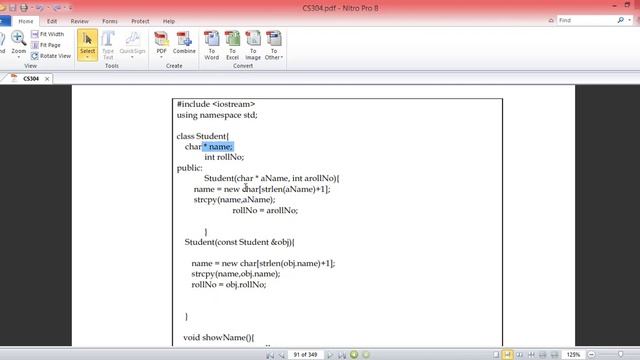Create a PDF with the PDF button
The image size is (640, 360).
click(161, 42)
